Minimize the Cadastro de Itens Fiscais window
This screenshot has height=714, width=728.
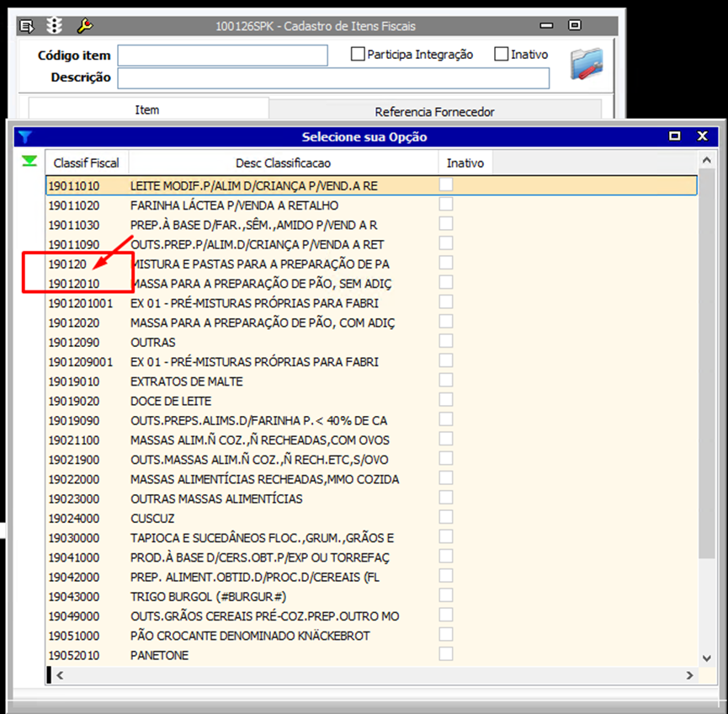546,25
